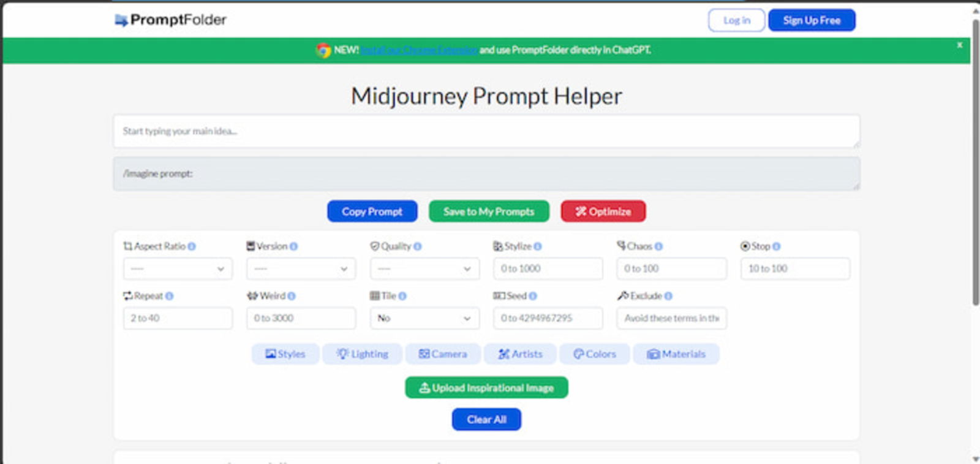Click the Stylize label icon

(498, 246)
